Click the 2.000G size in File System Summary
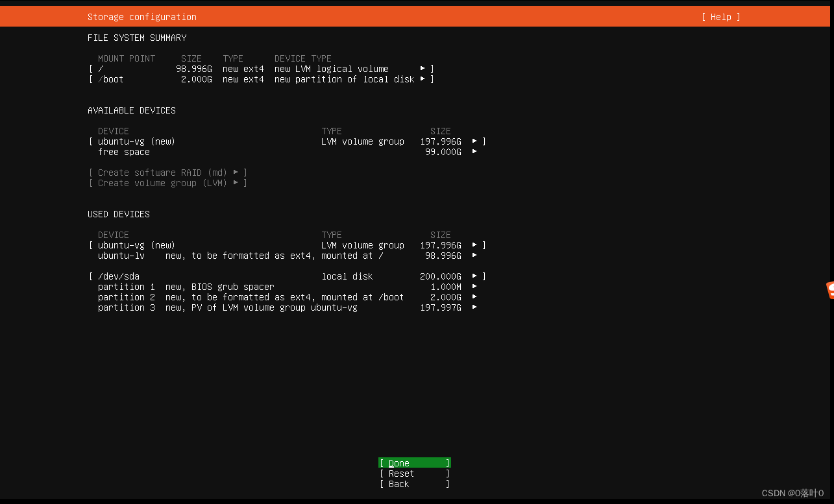 click(x=197, y=79)
